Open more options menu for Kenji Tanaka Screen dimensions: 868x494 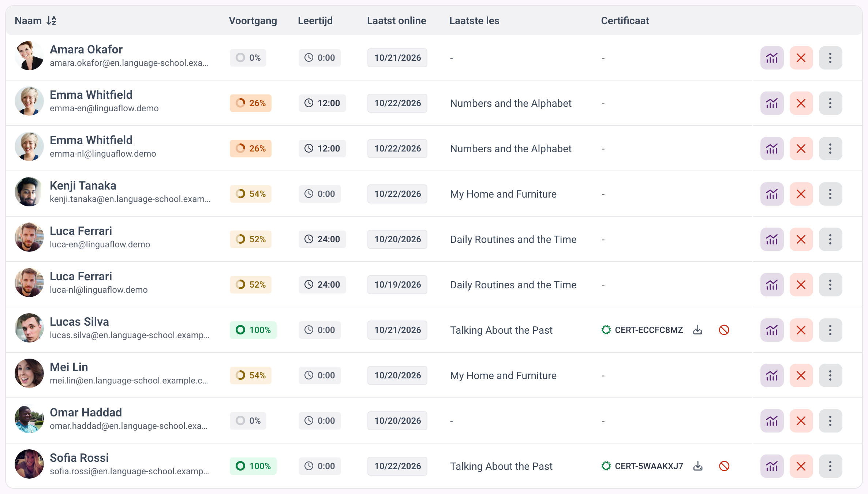[830, 194]
